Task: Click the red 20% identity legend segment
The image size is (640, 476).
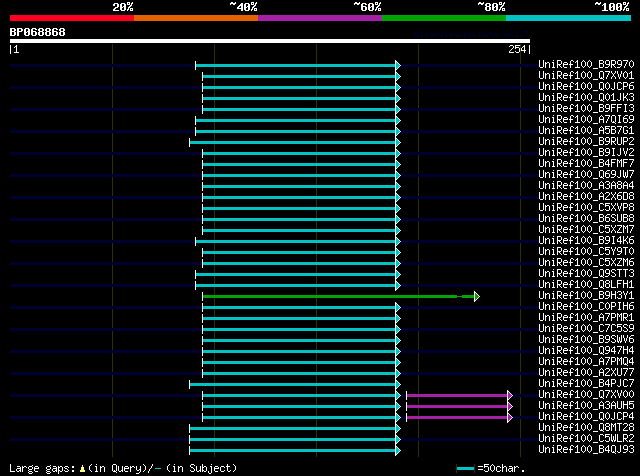Action: pyautogui.click(x=72, y=18)
